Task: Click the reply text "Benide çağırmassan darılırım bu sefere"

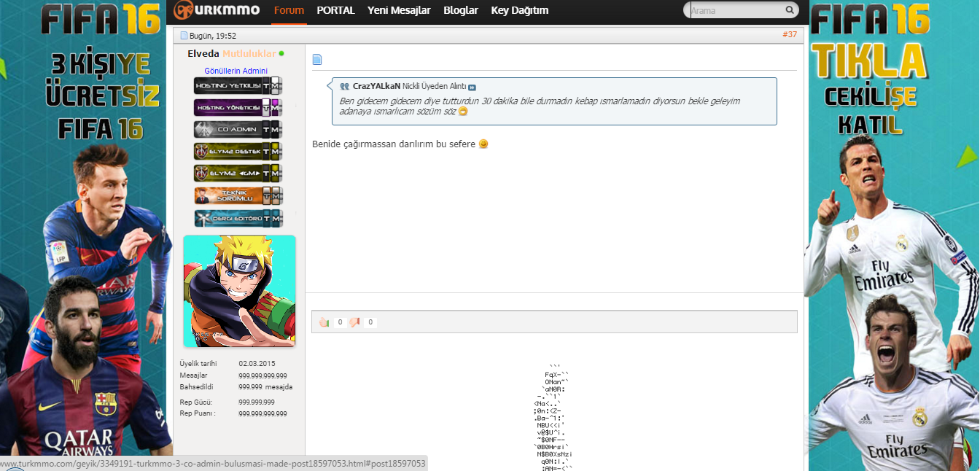Action: pyautogui.click(x=394, y=144)
